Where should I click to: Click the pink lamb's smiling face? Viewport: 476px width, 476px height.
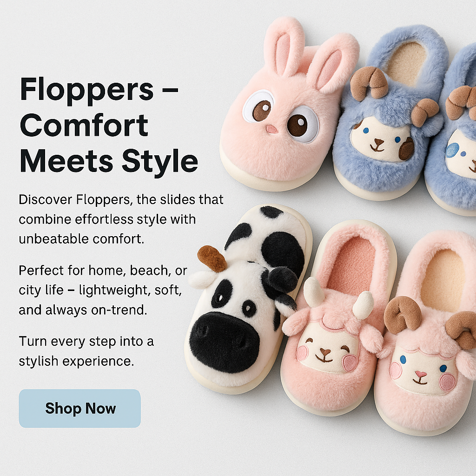click(x=327, y=348)
